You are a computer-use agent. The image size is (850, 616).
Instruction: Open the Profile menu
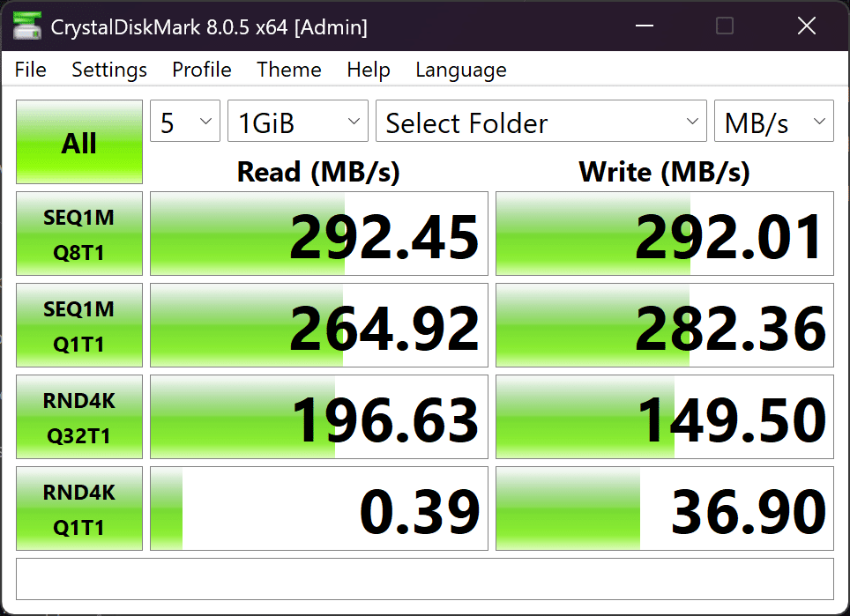coord(202,70)
